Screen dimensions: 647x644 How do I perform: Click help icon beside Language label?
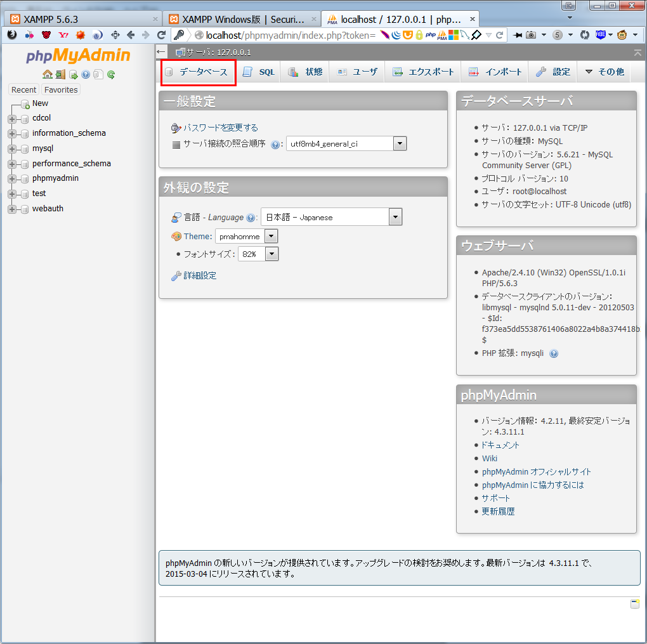coord(251,218)
